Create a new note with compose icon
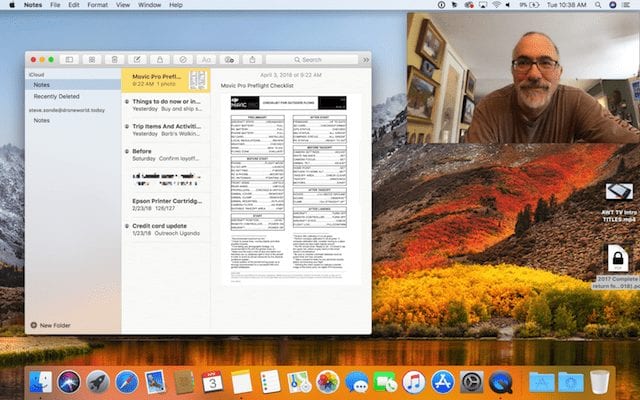The image size is (640, 400). click(139, 60)
